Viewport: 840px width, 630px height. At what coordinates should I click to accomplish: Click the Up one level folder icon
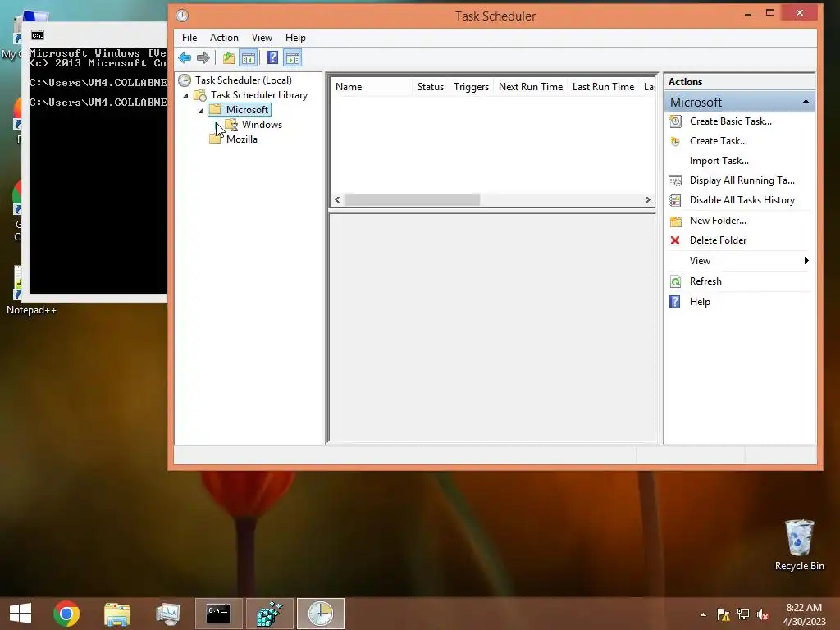(x=229, y=58)
